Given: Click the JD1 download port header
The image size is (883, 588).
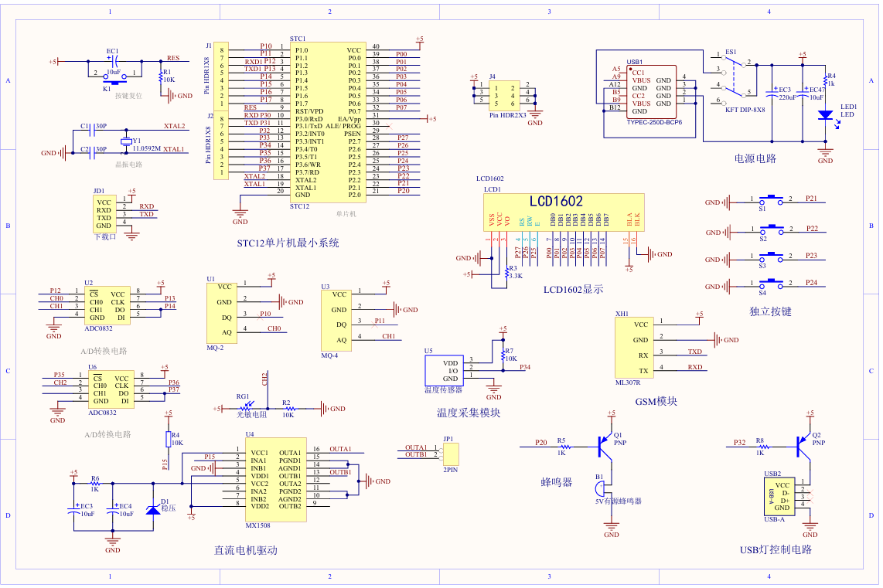Looking at the screenshot, I should pos(104,213).
